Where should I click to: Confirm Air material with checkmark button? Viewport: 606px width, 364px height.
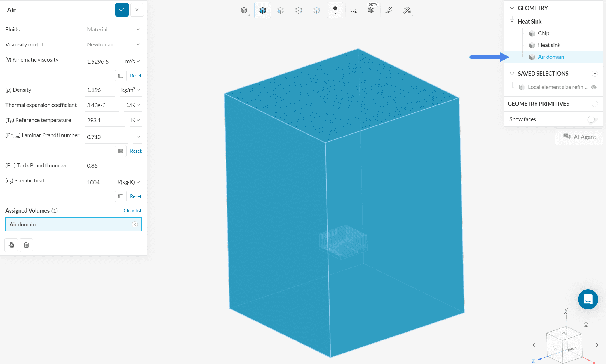point(122,10)
